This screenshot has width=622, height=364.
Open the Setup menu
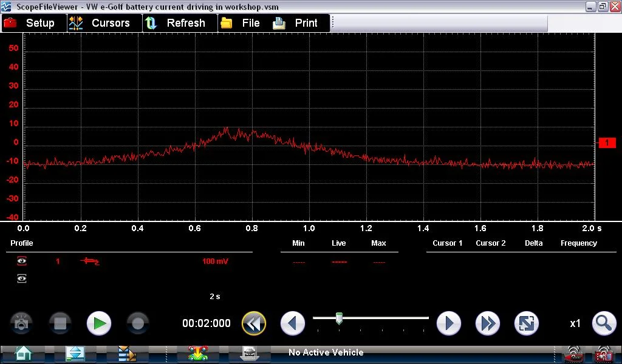click(34, 23)
